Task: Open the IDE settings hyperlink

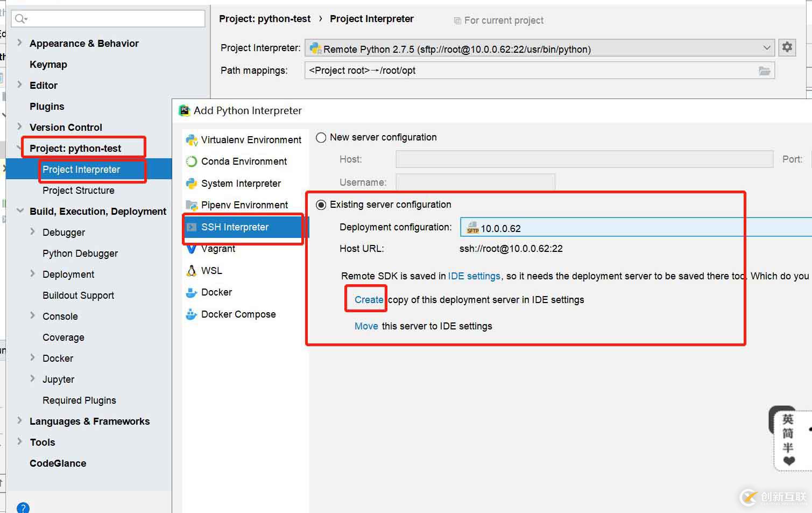Action: pyautogui.click(x=474, y=276)
